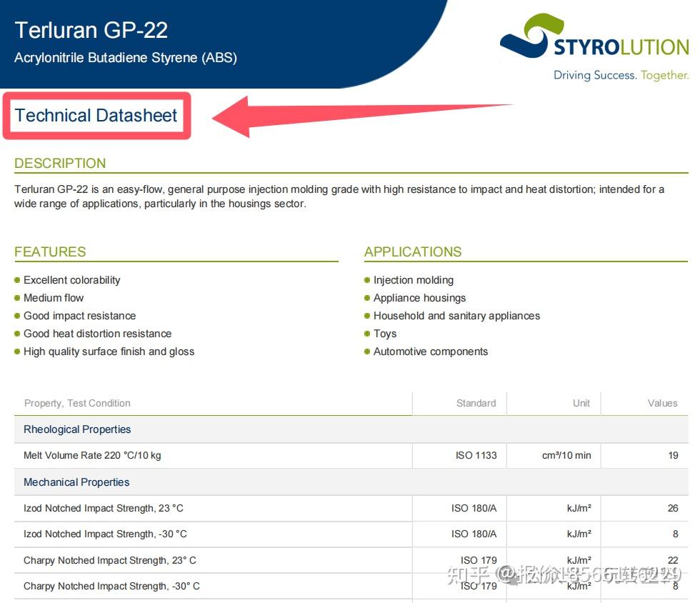Viewport: 700px width, 603px height.
Task: Select 'Appliance housings' application item
Action: (420, 298)
